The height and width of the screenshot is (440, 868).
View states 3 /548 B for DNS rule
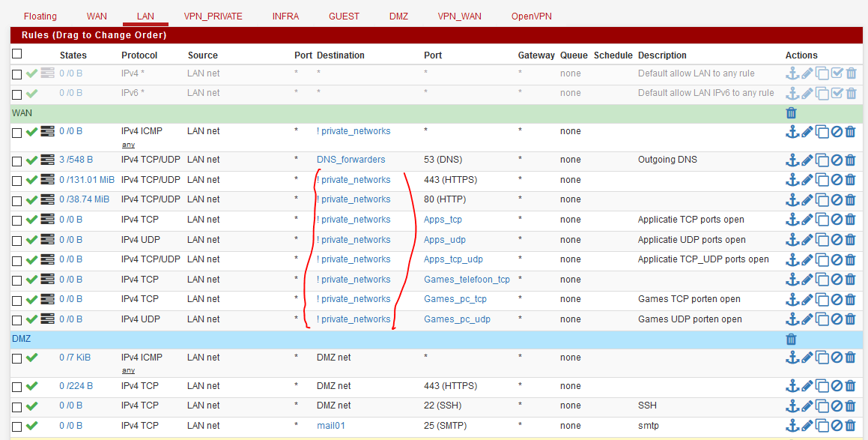(x=76, y=160)
